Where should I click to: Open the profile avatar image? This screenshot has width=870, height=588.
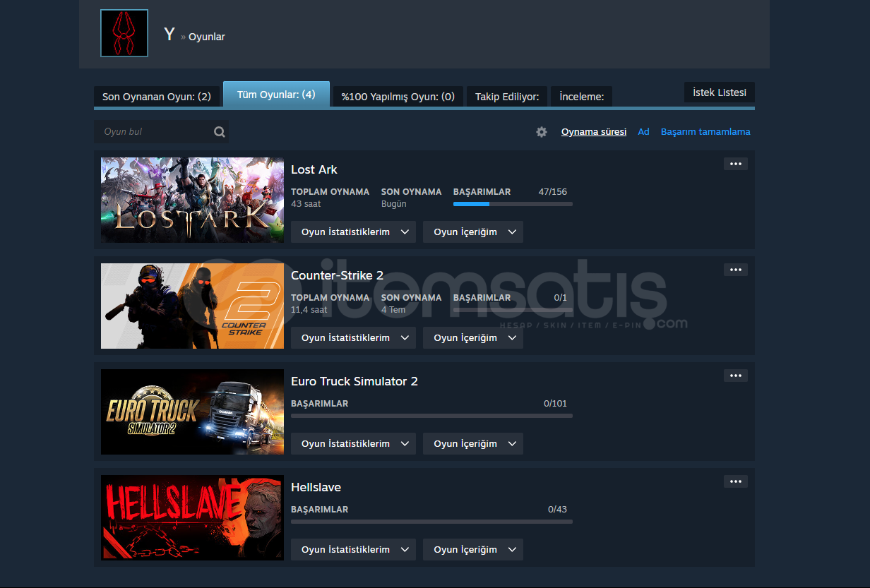(124, 33)
